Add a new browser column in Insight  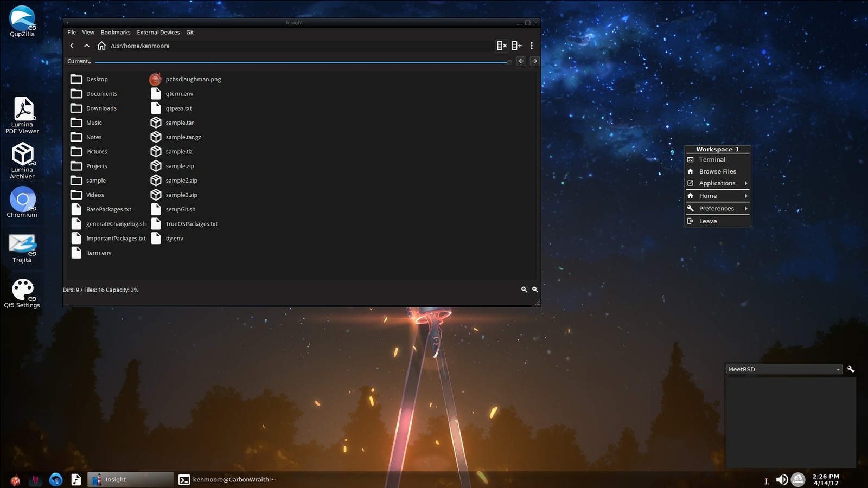click(516, 46)
